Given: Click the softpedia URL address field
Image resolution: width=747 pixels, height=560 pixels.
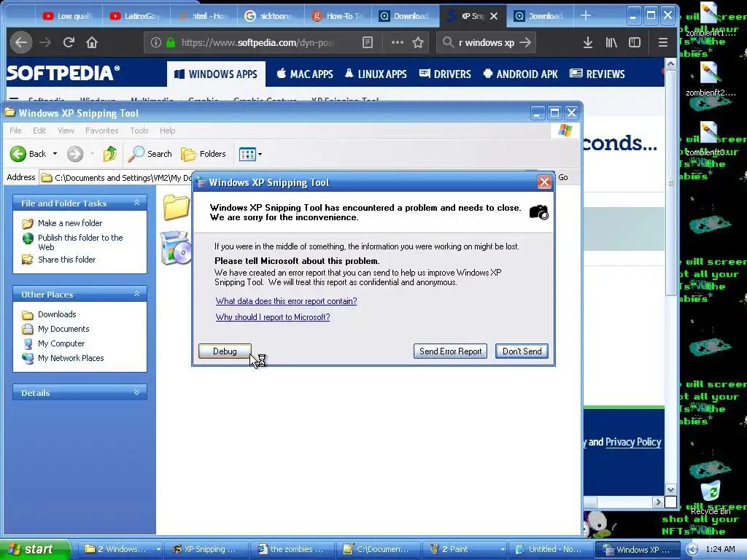Looking at the screenshot, I should click(x=258, y=42).
